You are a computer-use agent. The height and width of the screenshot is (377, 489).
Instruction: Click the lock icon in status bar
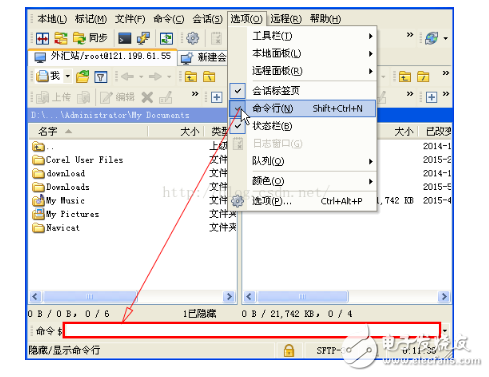[x=289, y=350]
